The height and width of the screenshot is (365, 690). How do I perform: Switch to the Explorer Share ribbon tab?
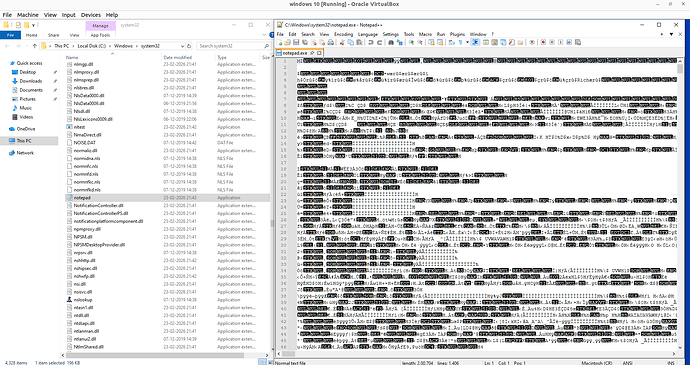click(x=54, y=35)
